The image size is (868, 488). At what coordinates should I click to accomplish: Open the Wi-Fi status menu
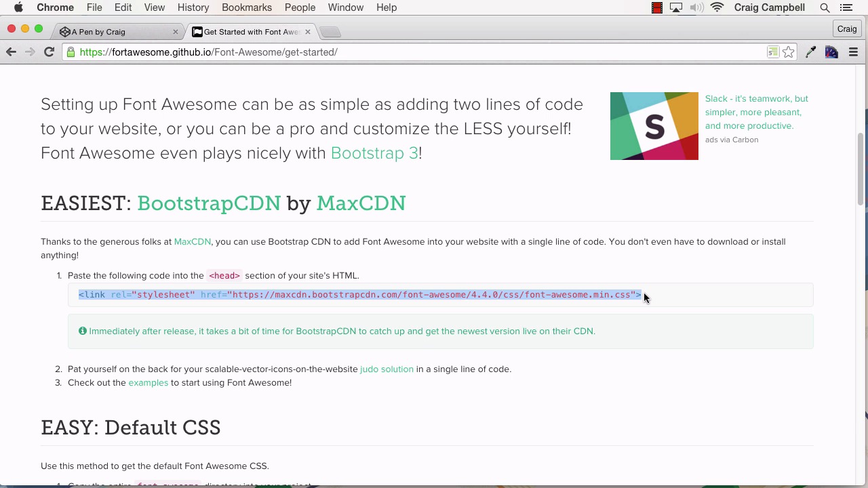[717, 7]
